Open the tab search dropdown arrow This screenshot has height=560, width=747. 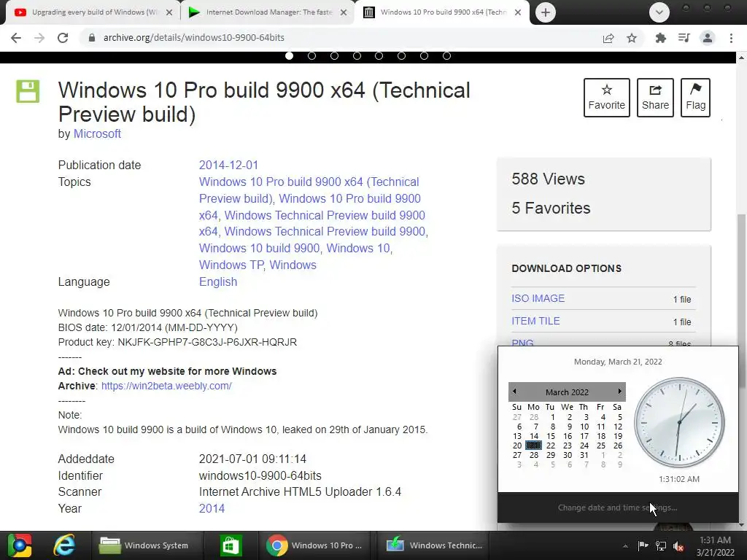pyautogui.click(x=659, y=12)
